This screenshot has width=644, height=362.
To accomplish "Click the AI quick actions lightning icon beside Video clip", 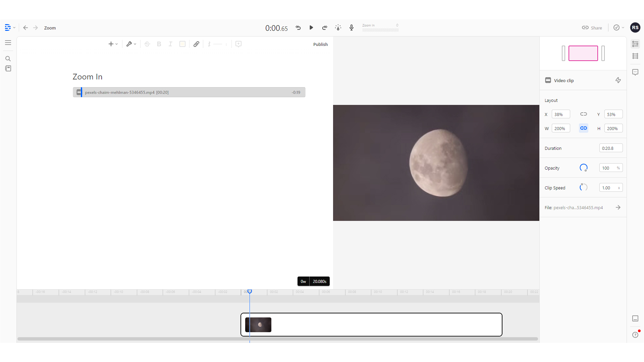I will (618, 80).
